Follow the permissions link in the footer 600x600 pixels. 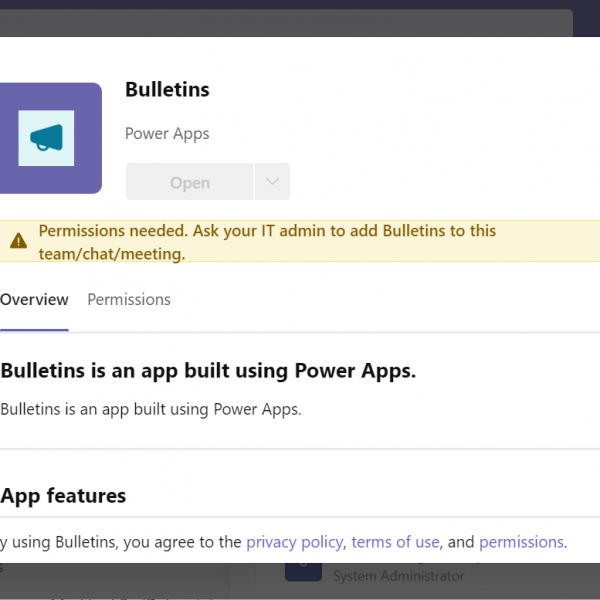[521, 542]
